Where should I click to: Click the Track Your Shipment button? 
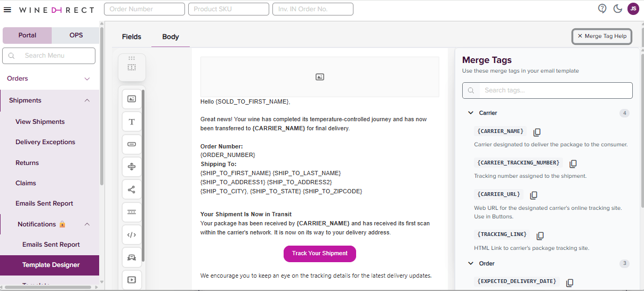(x=320, y=254)
